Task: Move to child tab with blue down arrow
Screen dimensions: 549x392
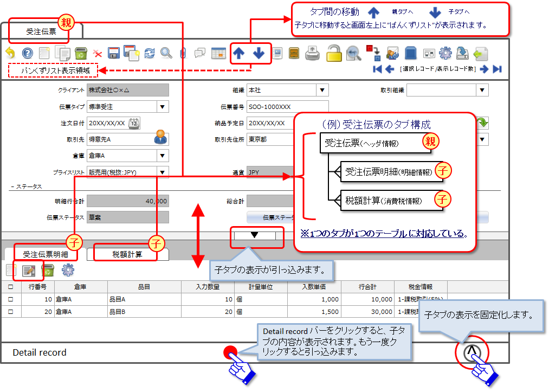Action: 259,53
